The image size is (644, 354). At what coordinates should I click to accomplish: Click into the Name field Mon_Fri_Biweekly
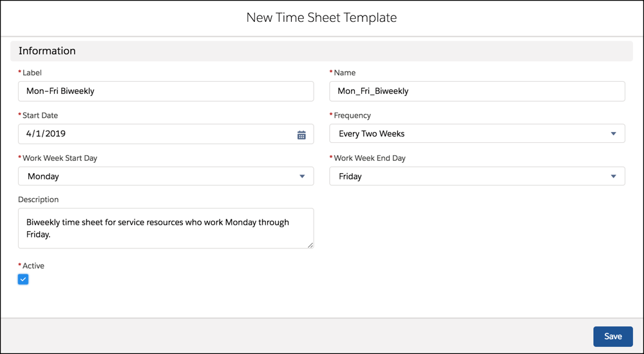click(477, 91)
